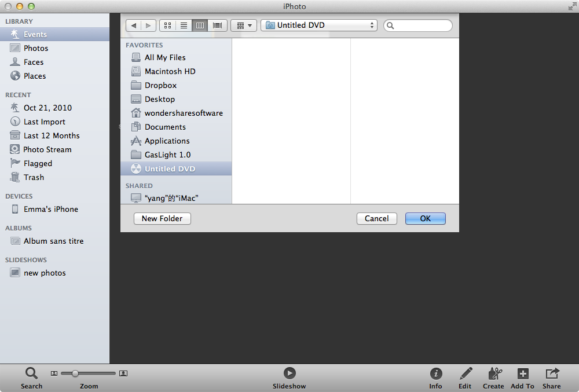
Task: Click the Photo Stream icon
Action: 15,149
